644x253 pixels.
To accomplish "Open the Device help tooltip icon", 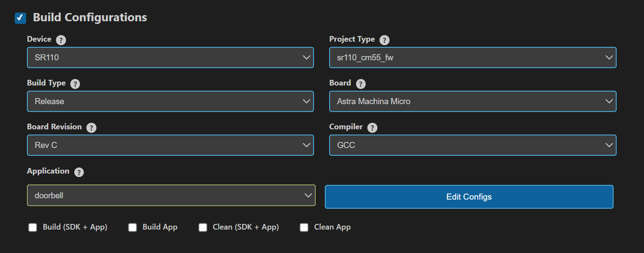I will pyautogui.click(x=61, y=39).
